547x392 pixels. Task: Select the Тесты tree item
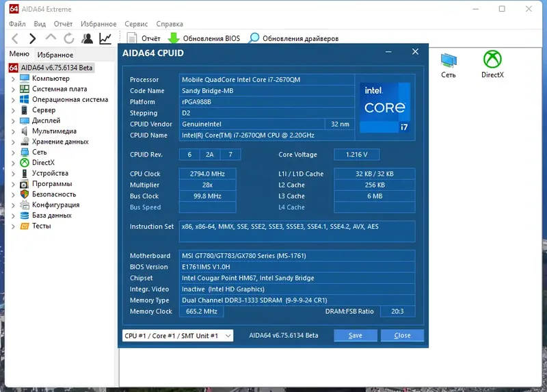(x=41, y=226)
